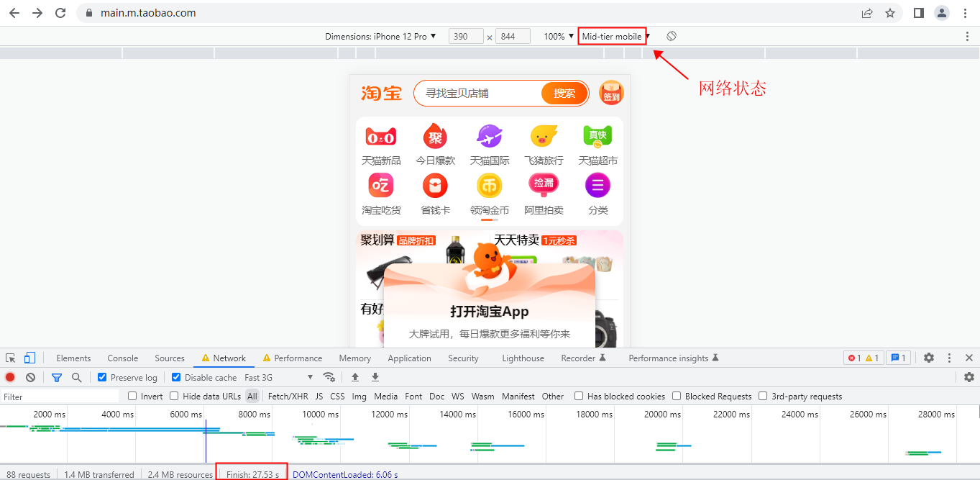Clear the network log icon

click(30, 377)
